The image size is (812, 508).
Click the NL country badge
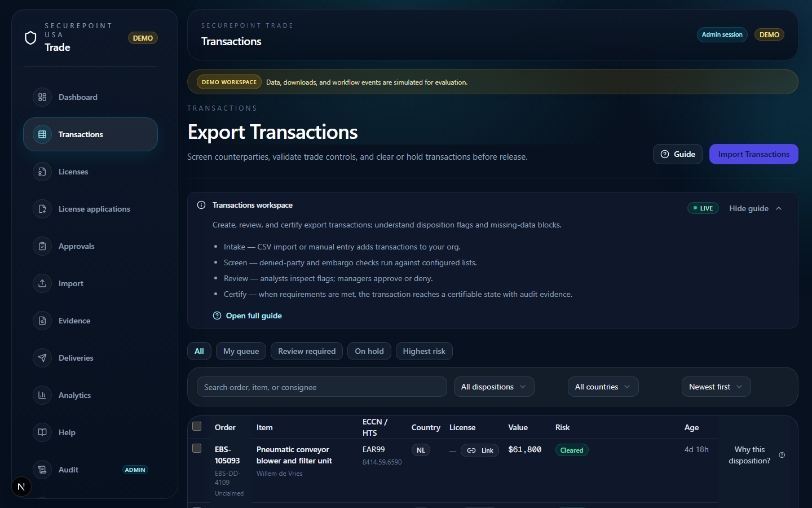pos(421,450)
